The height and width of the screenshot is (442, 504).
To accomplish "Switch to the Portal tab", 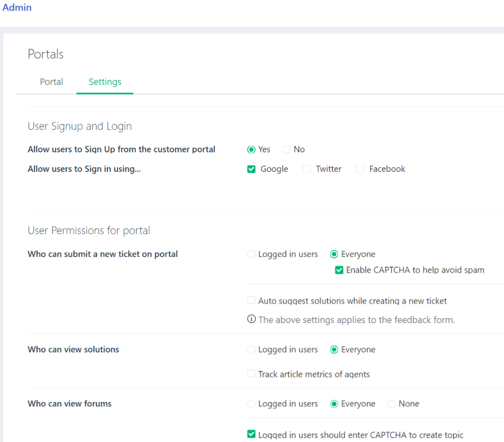I will tap(51, 82).
